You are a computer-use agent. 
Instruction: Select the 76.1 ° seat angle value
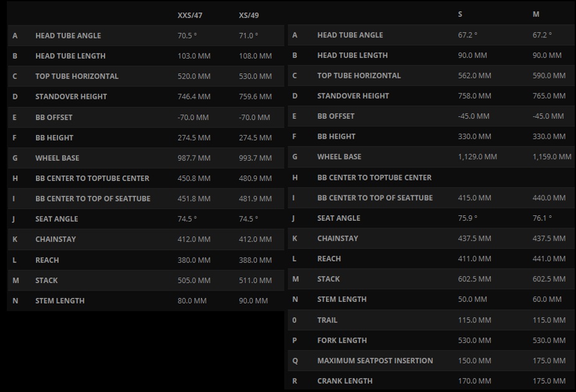point(542,218)
